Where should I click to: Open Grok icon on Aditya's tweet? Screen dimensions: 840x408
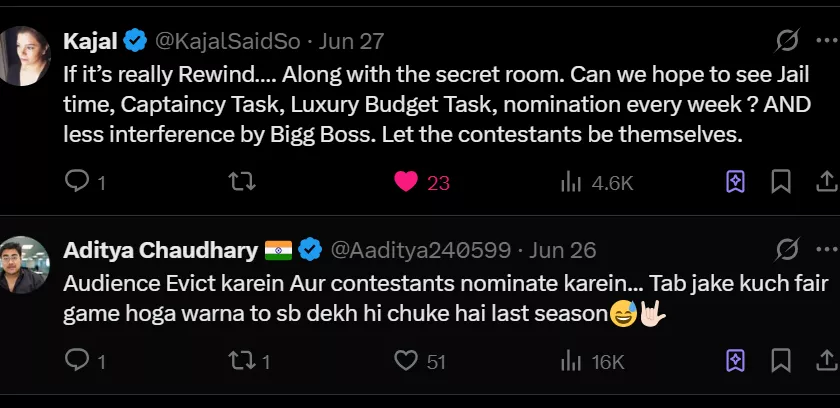(x=788, y=249)
